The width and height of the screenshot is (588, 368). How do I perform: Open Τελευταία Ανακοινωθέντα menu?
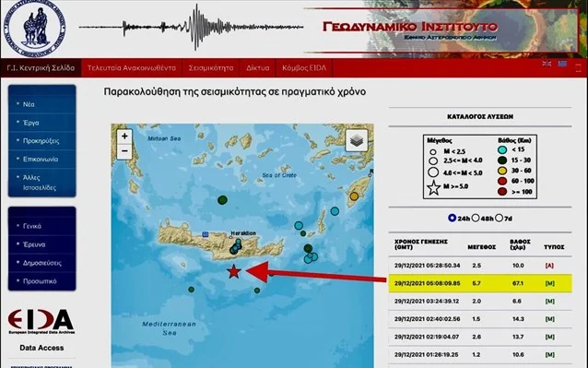click(x=132, y=68)
